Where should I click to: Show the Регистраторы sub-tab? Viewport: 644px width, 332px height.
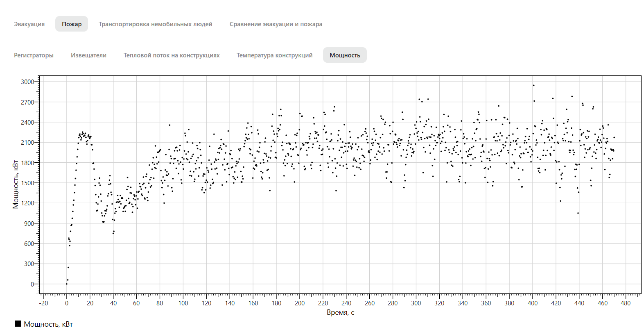[x=34, y=55]
